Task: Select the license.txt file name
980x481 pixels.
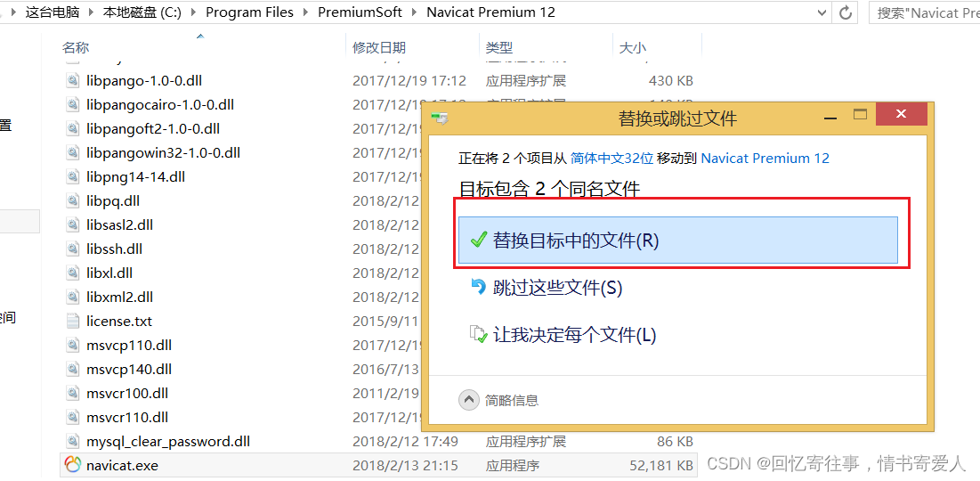Action: (x=119, y=322)
